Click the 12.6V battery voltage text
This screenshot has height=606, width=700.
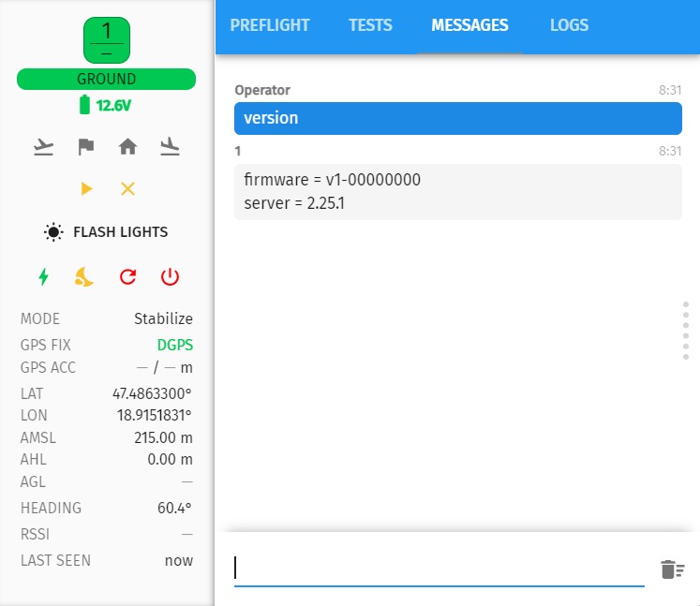point(113,105)
